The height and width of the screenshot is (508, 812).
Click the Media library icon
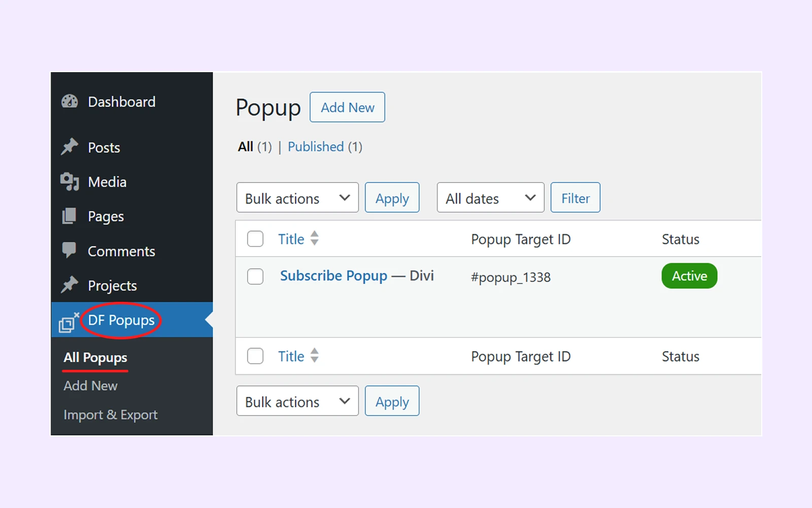(x=70, y=181)
